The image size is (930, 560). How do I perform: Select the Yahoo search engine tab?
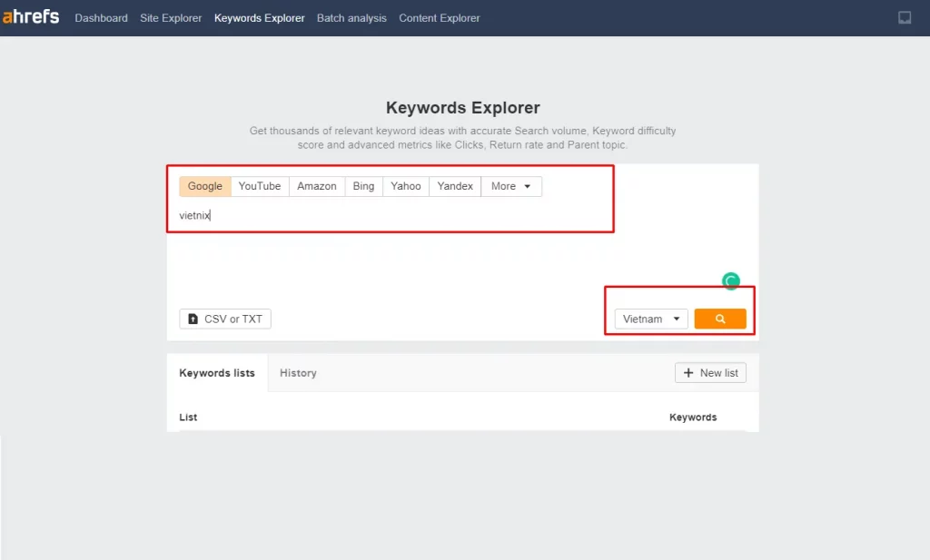click(406, 186)
